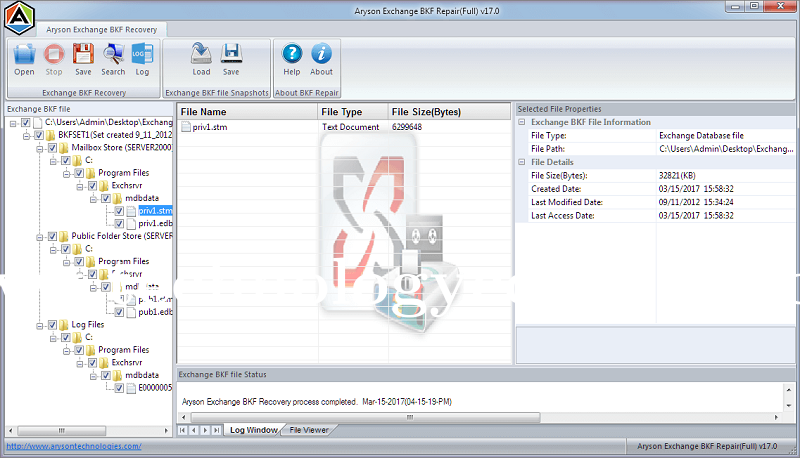Collapse mdbdata folder under Mailbox Store
The width and height of the screenshot is (800, 458).
coord(93,198)
